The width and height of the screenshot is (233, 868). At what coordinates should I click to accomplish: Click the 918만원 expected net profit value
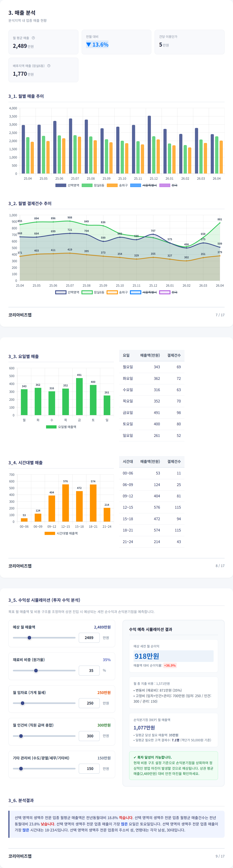[x=147, y=656]
